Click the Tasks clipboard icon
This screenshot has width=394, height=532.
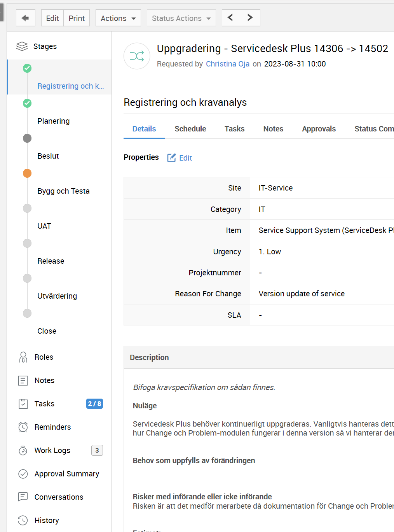(23, 404)
